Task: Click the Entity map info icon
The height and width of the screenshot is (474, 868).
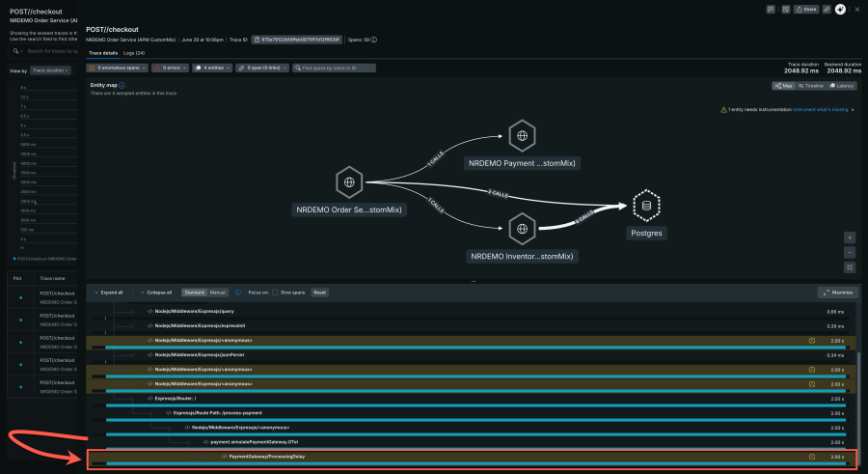Action: 122,85
